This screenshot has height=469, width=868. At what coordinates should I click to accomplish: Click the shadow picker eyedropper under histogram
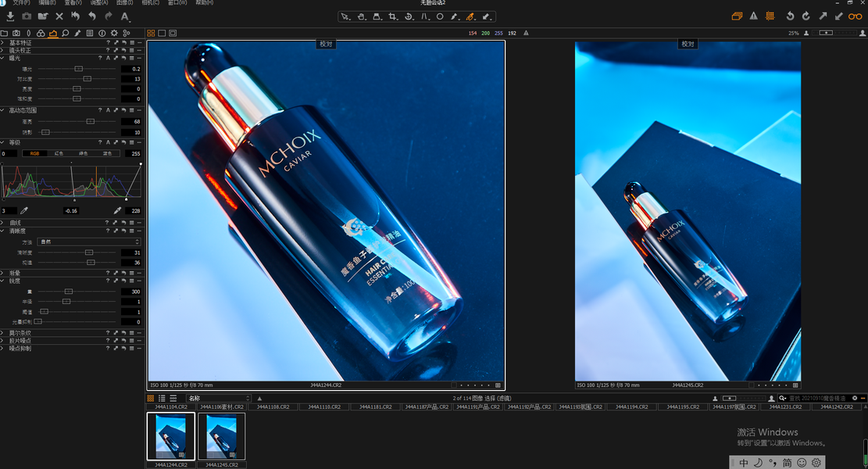23,210
